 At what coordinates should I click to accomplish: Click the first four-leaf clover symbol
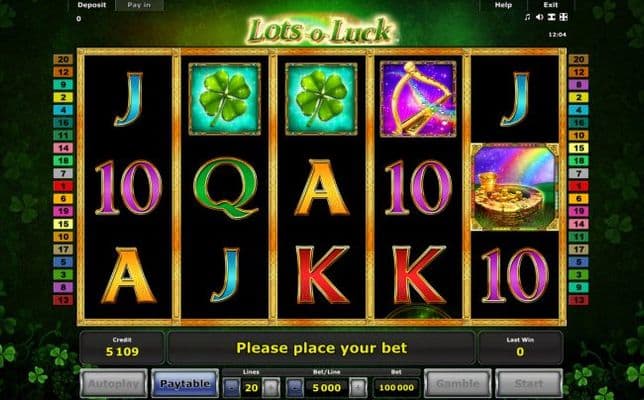coord(225,99)
